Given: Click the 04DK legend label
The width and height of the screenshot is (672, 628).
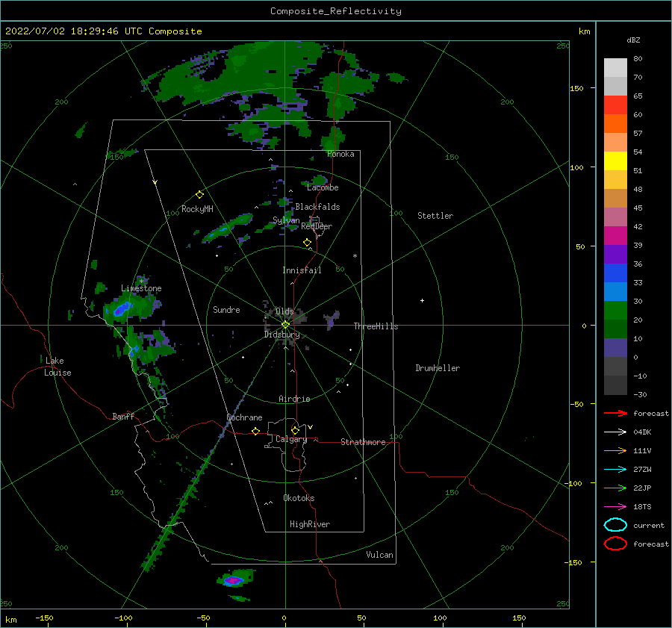Looking at the screenshot, I should 642,432.
